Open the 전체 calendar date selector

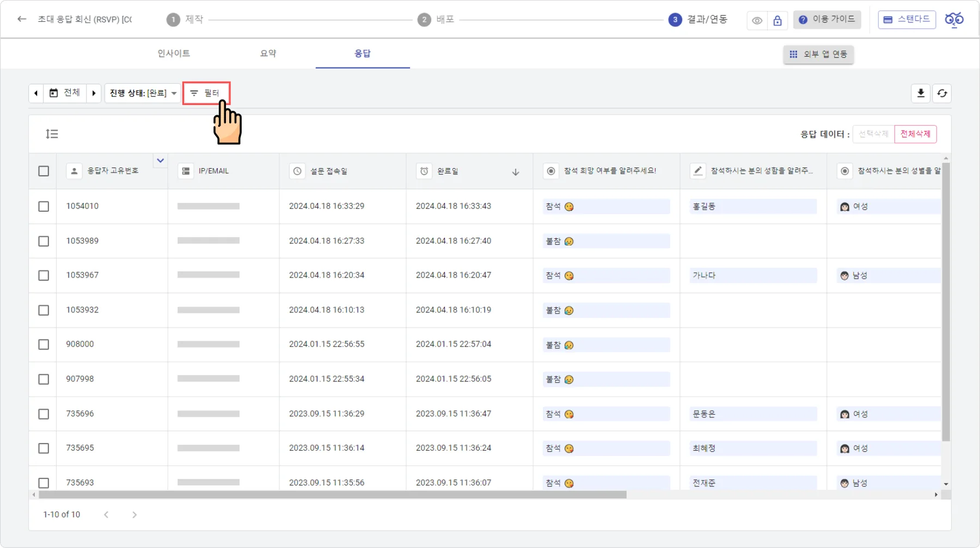click(x=65, y=93)
